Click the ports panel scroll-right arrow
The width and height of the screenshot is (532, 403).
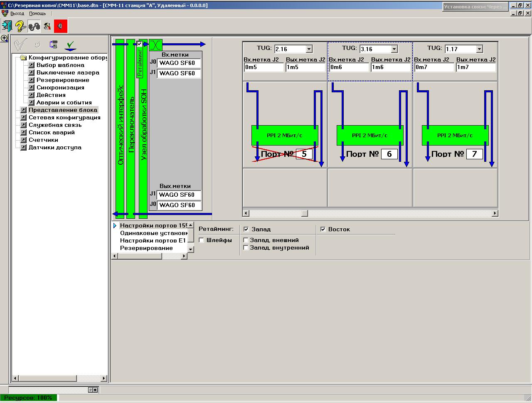pyautogui.click(x=495, y=213)
